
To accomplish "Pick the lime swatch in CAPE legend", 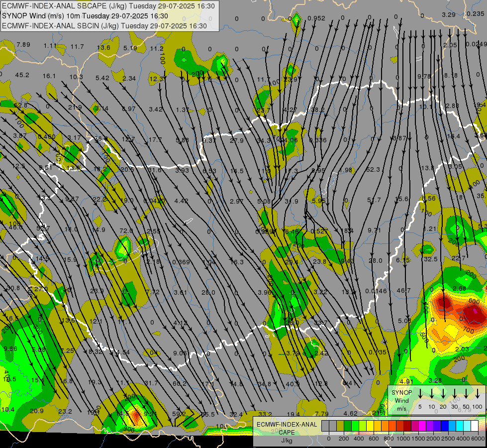I will (363, 426).
